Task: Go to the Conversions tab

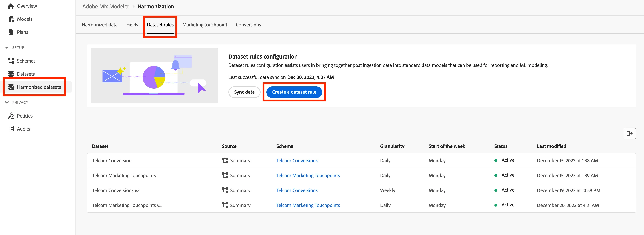Action: tap(248, 25)
